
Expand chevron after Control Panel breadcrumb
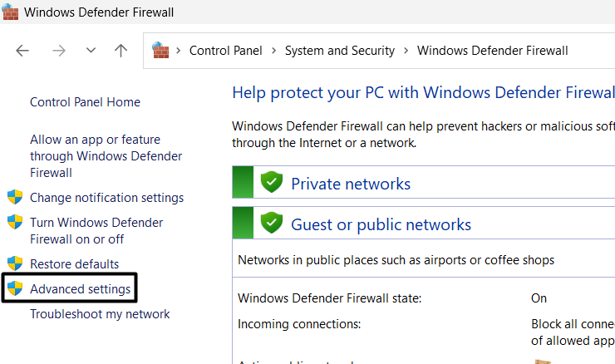point(273,51)
